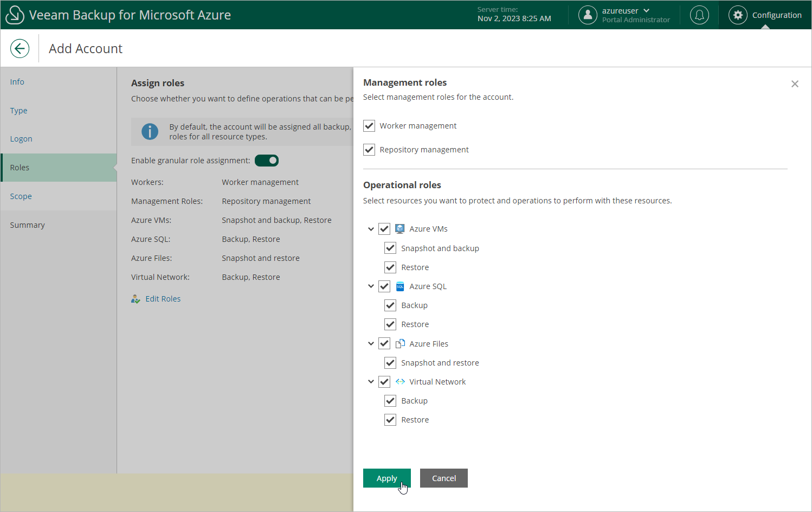Click the Azure SQL label in tree
The image size is (812, 512).
click(428, 286)
